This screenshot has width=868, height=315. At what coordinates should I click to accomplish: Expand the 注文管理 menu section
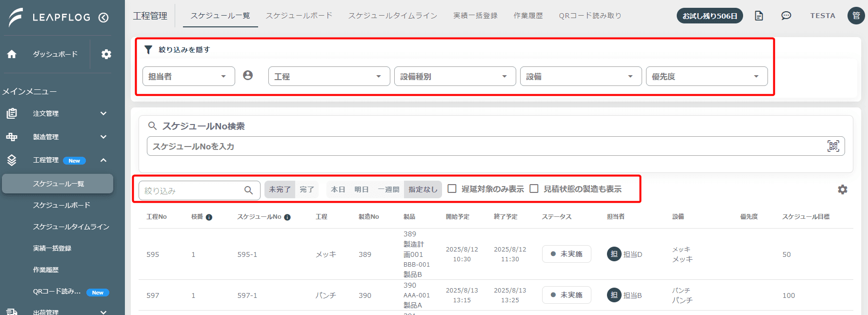pos(57,113)
